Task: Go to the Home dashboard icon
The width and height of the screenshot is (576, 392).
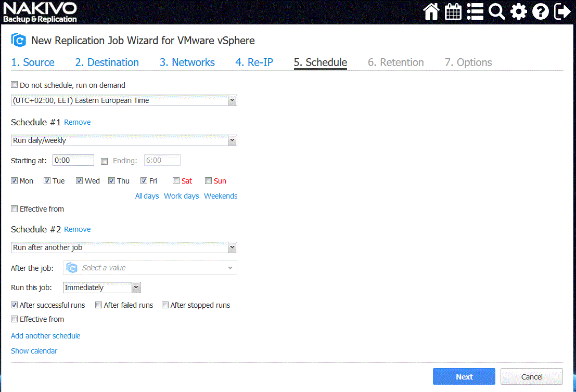Action: pyautogui.click(x=431, y=11)
